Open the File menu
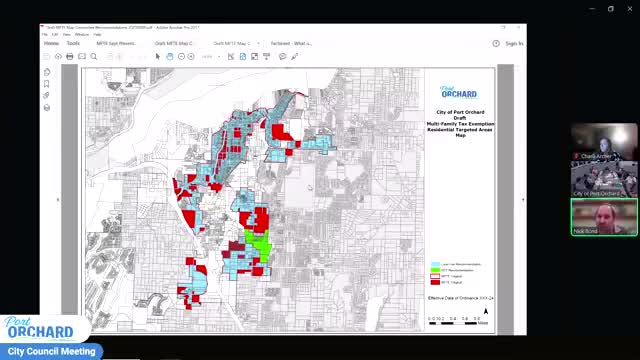Viewport: 640px width, 360px height. click(45, 35)
